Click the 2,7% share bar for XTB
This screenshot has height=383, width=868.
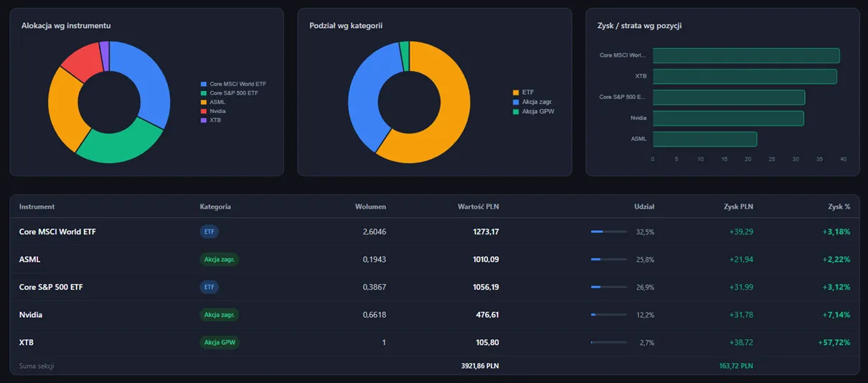[609, 343]
